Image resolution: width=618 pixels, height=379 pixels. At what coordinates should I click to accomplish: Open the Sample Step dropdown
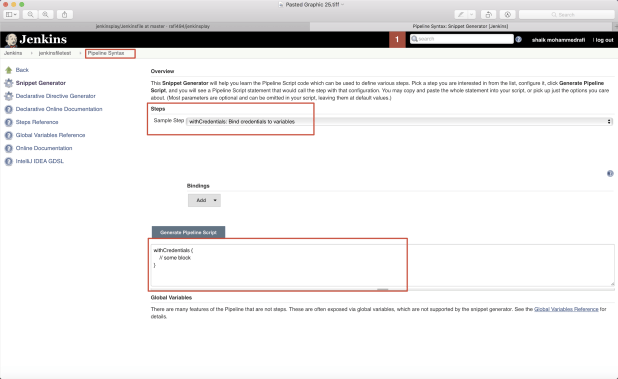click(x=400, y=122)
